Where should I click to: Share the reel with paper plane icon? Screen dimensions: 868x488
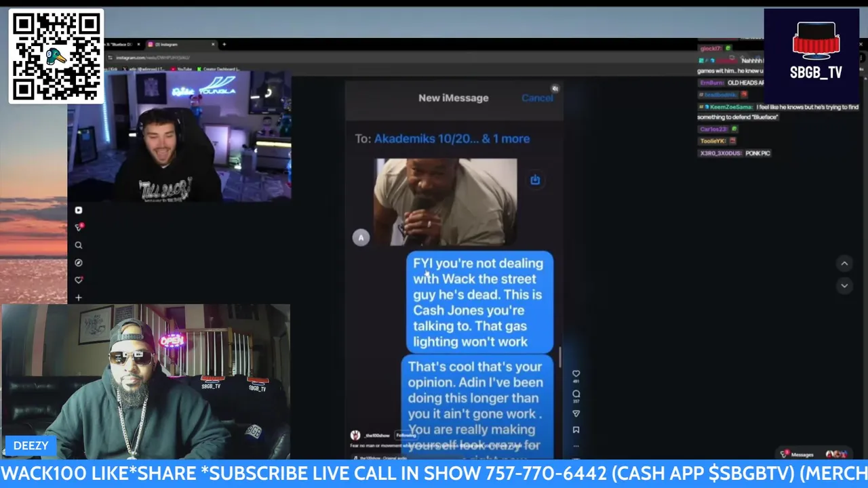click(x=576, y=413)
